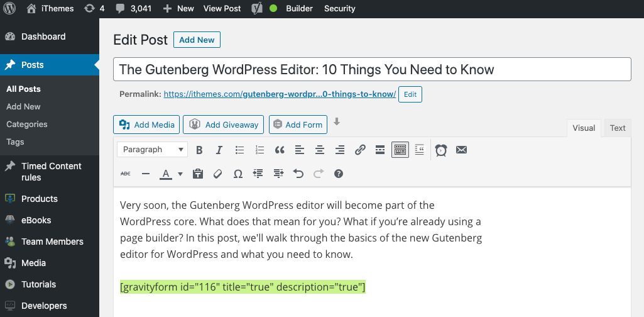Insert a horizontal line
This screenshot has height=317, width=644.
pos(145,174)
